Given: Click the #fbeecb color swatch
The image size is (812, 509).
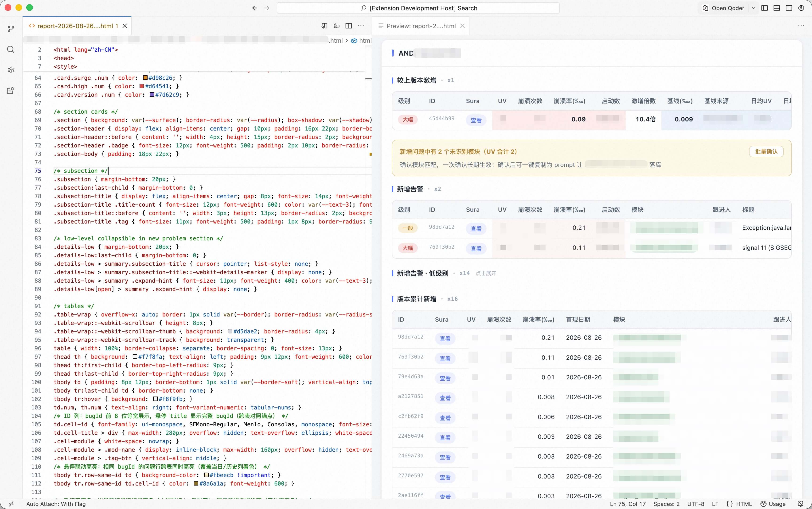Looking at the screenshot, I should [x=207, y=475].
